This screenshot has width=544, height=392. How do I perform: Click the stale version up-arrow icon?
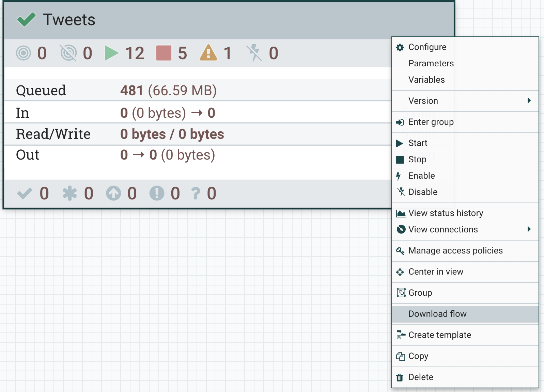(x=113, y=193)
